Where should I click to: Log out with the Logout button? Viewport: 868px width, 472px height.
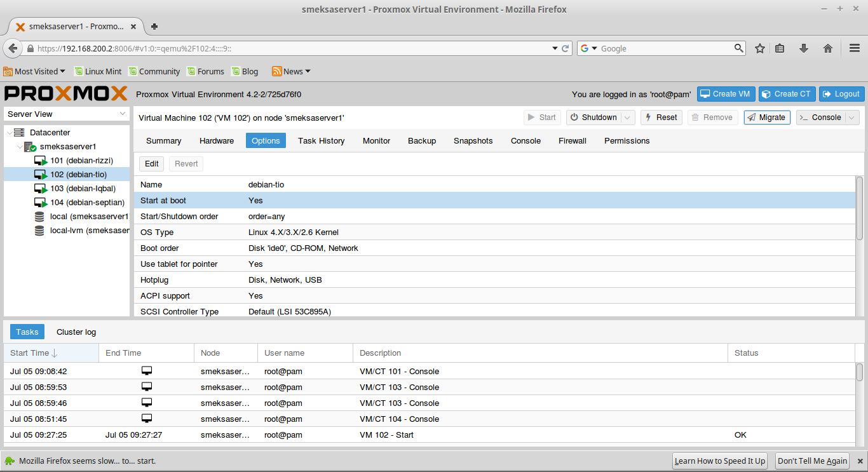pos(841,94)
